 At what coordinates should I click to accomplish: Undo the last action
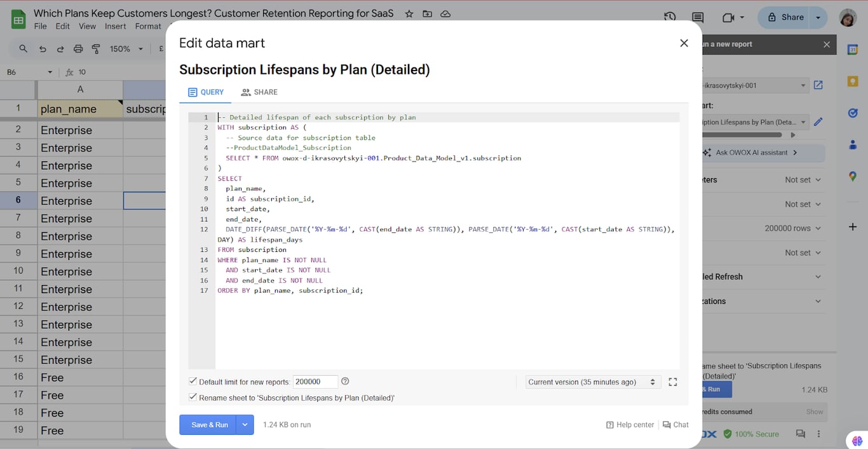click(43, 49)
